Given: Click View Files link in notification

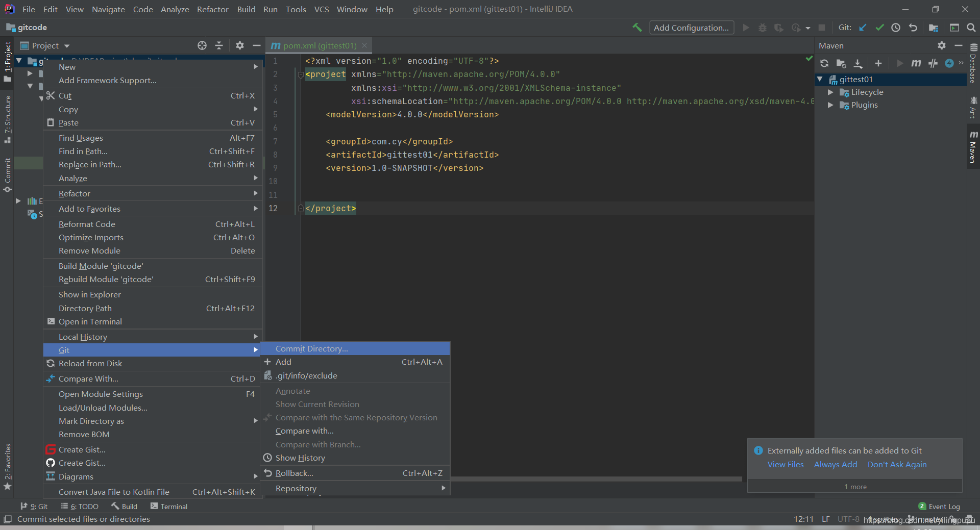Looking at the screenshot, I should 786,464.
